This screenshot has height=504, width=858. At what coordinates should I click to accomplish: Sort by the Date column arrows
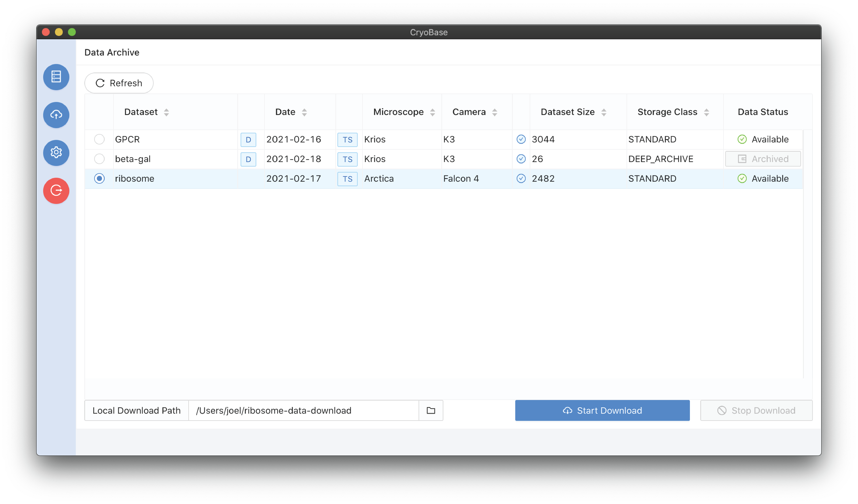(304, 112)
